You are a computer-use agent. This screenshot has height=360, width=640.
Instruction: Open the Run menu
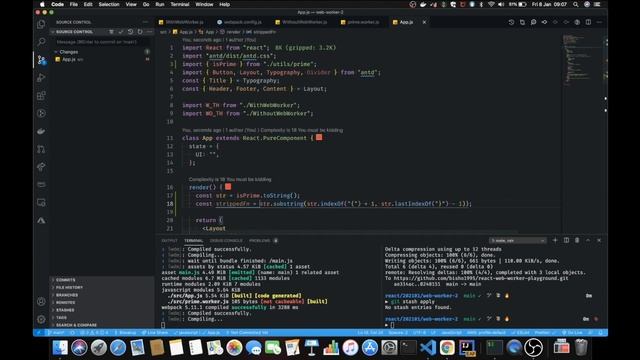(160, 4)
